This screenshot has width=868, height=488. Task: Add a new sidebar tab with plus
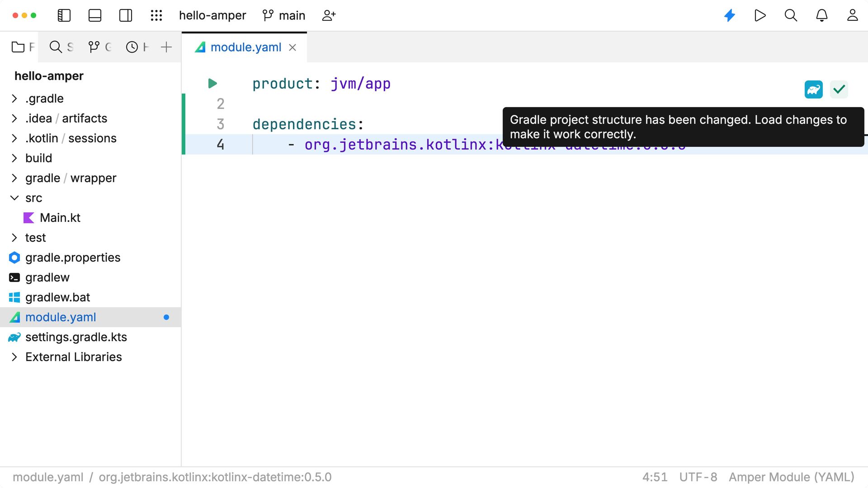166,47
